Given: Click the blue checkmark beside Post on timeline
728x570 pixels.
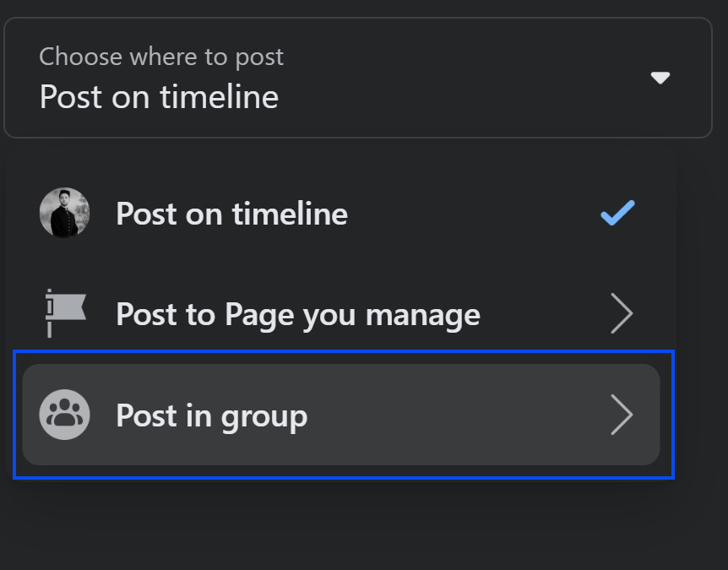Looking at the screenshot, I should (617, 214).
